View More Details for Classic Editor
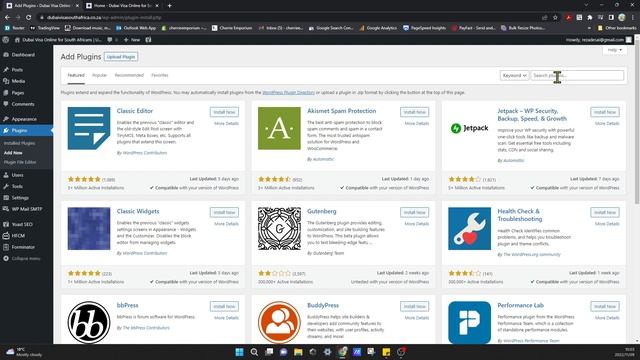Viewport: 640px width, 360px height. pos(226,123)
